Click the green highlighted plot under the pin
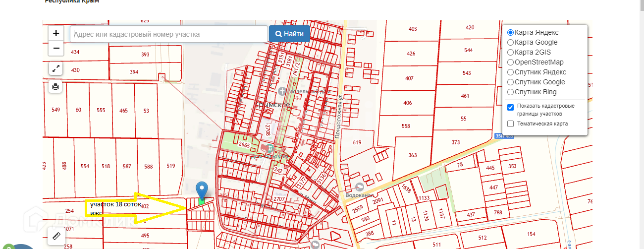This screenshot has width=644, height=249. tap(201, 201)
